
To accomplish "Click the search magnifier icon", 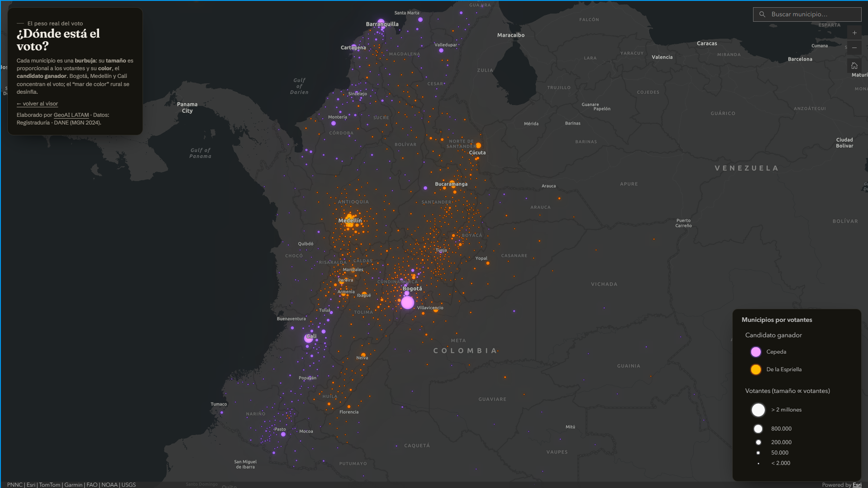I will [x=762, y=14].
